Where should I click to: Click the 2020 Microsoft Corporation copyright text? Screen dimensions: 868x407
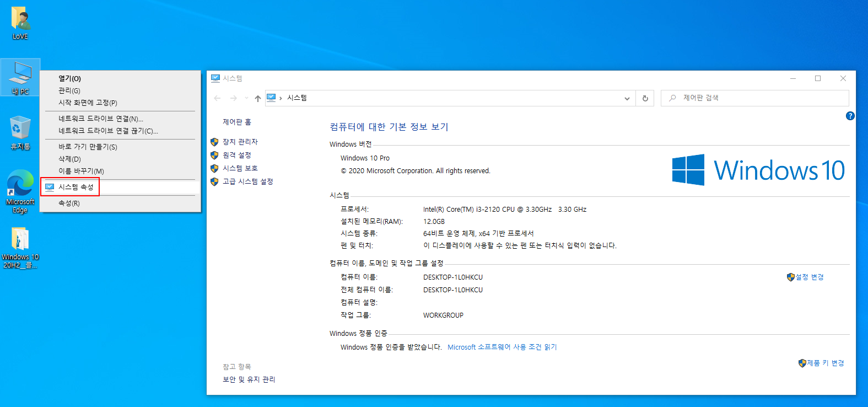[416, 171]
